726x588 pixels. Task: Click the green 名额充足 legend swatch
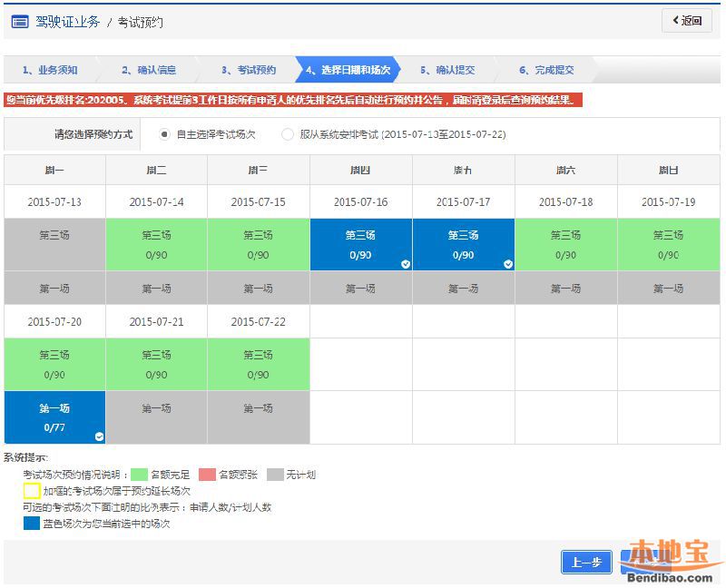(x=139, y=475)
